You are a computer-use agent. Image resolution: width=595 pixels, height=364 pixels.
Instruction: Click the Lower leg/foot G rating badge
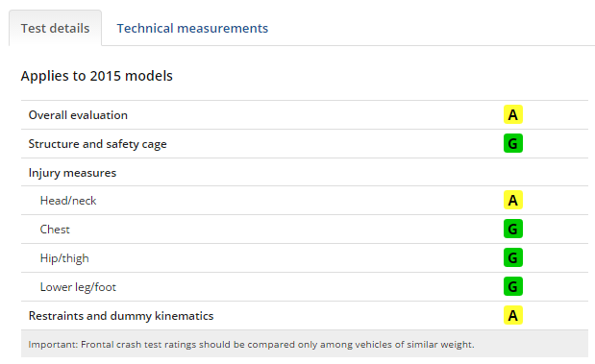pyautogui.click(x=513, y=286)
